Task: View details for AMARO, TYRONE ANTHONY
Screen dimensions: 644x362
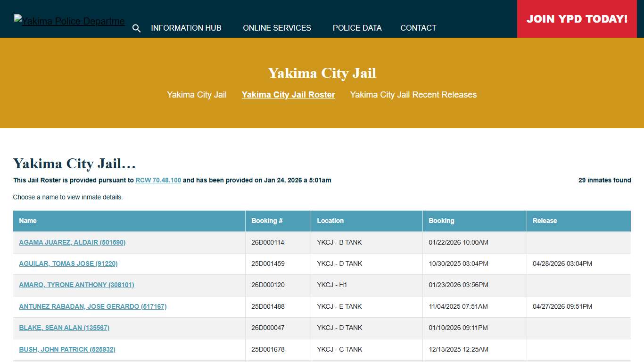Action: coord(76,285)
